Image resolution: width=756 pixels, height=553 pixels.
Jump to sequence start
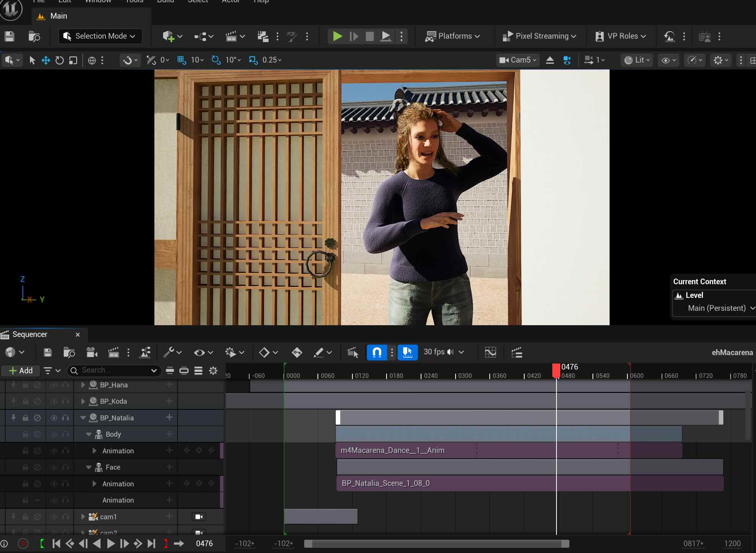pos(56,544)
